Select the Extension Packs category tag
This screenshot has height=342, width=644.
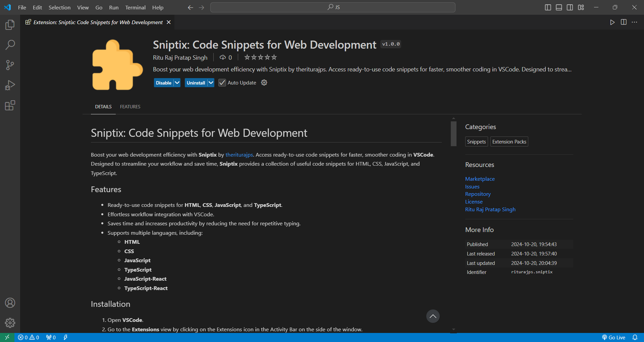(509, 141)
